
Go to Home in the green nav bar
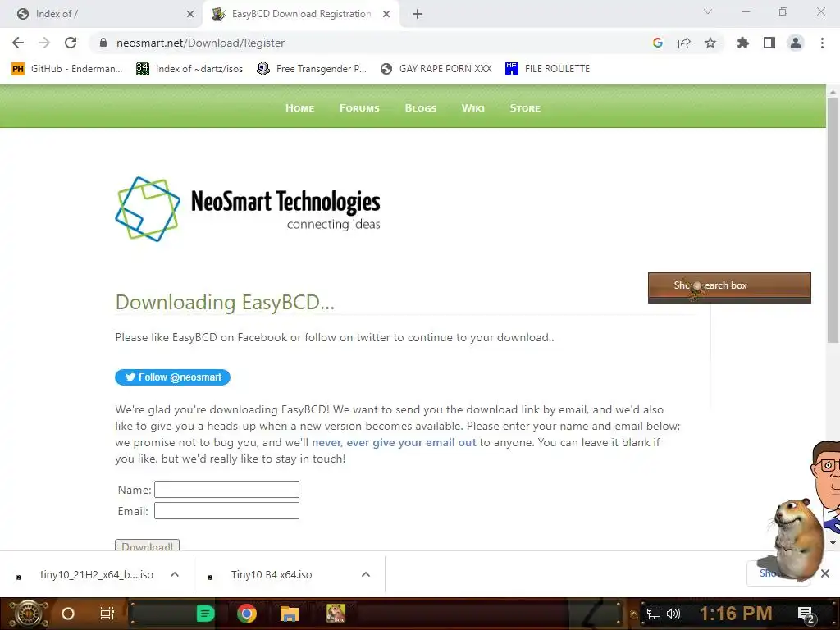coord(299,108)
